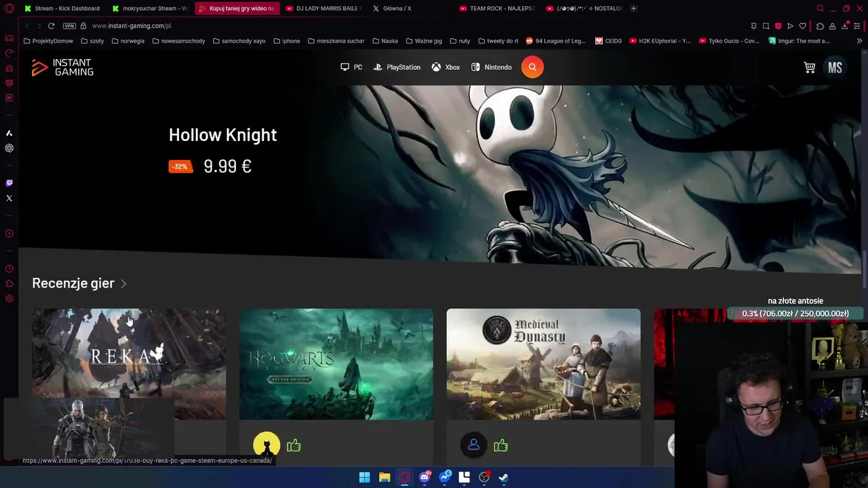This screenshot has width=868, height=488.
Task: Open the norwegia bookmarks folder
Action: (127, 41)
